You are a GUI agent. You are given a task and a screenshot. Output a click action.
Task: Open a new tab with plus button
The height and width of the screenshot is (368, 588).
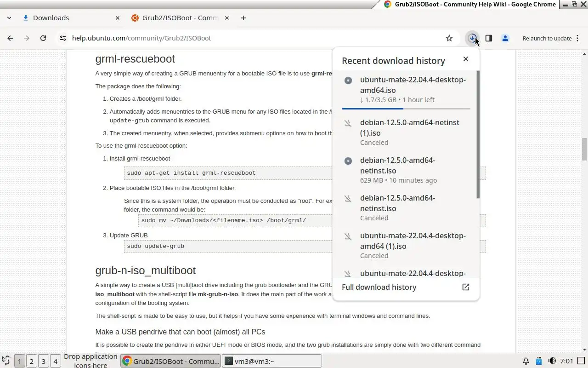(x=243, y=18)
